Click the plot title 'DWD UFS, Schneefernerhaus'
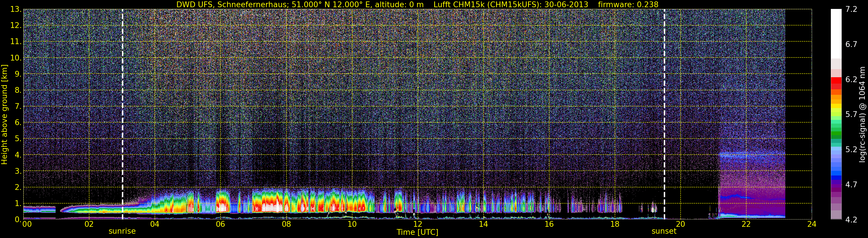 click(x=232, y=4)
